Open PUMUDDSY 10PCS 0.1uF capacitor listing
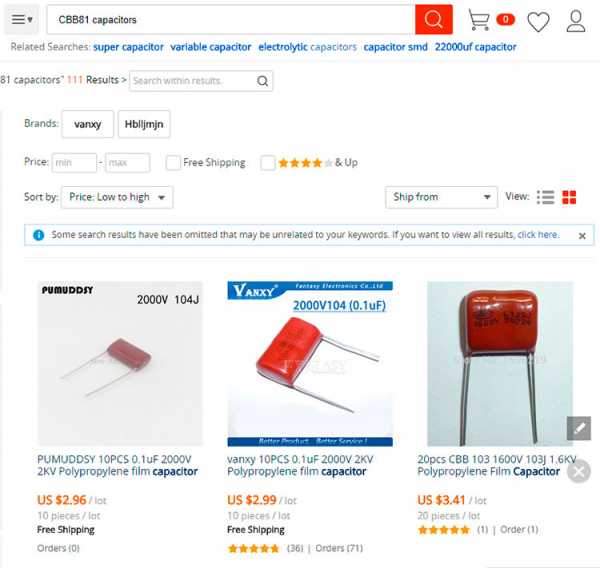 [x=117, y=465]
